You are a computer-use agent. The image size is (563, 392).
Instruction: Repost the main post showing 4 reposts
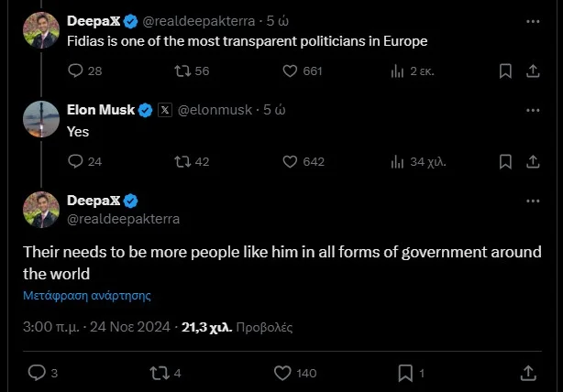(x=157, y=373)
